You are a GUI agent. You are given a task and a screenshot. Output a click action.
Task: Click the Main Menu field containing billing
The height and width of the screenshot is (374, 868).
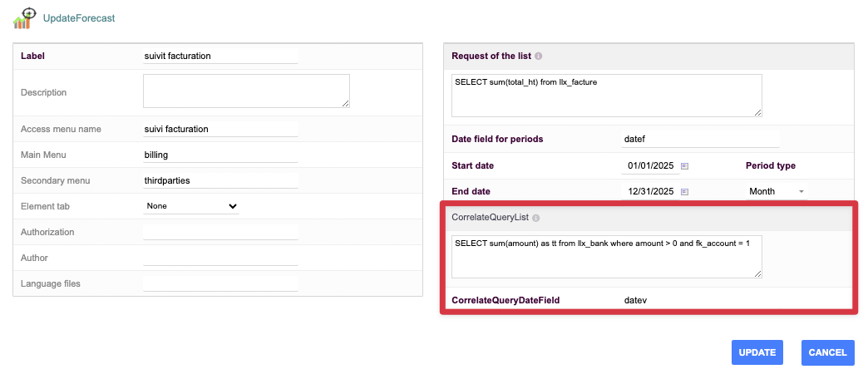(x=220, y=155)
